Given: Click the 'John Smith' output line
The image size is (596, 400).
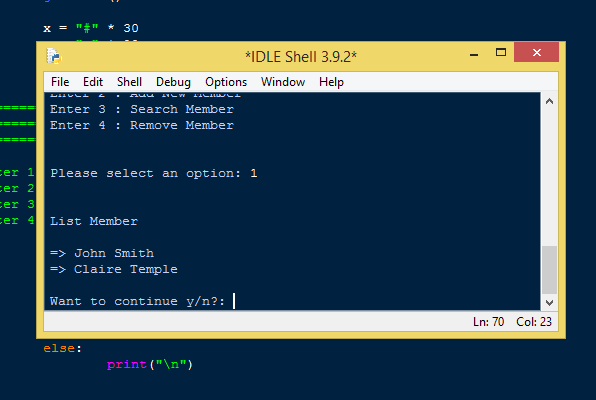Looking at the screenshot, I should 102,253.
